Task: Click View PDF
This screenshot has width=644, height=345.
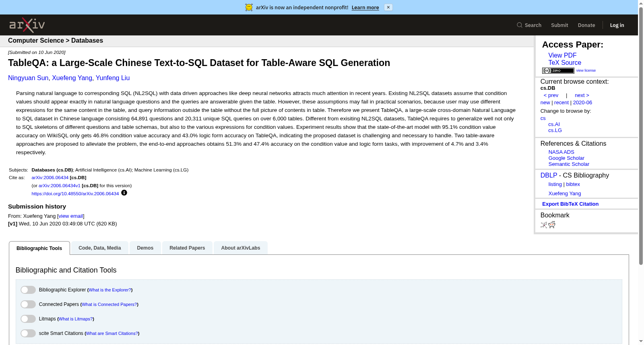Action: (562, 56)
